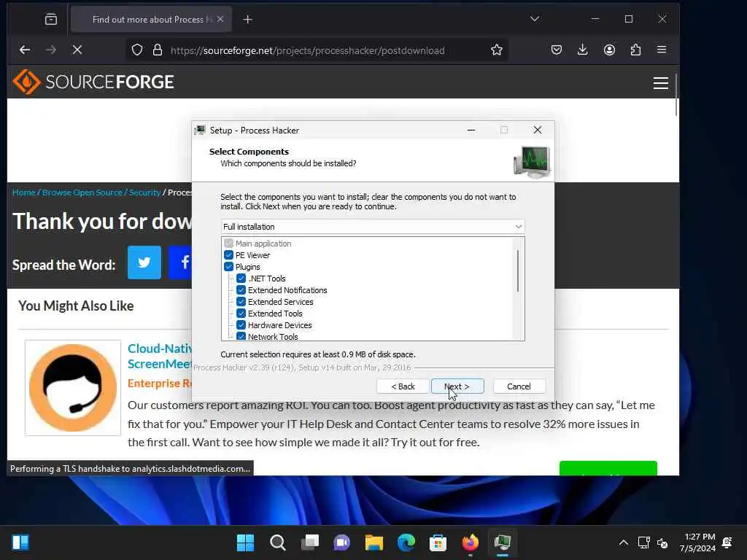Open the Security breadcrumb link

pyautogui.click(x=144, y=192)
